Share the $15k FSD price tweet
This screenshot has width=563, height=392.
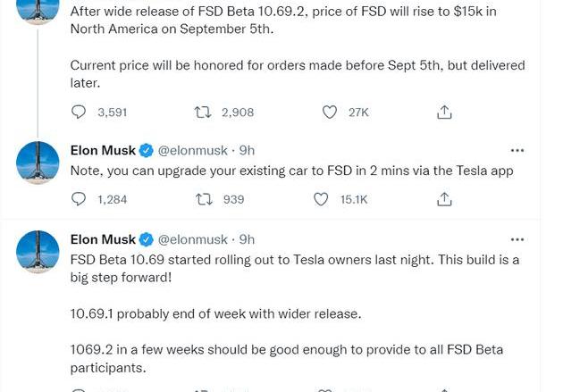point(444,113)
